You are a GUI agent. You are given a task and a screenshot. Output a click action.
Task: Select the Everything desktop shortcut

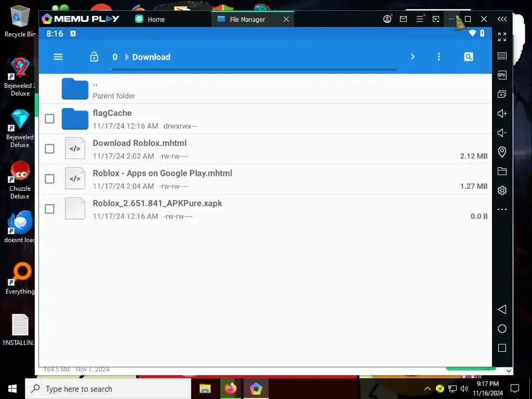point(20,278)
